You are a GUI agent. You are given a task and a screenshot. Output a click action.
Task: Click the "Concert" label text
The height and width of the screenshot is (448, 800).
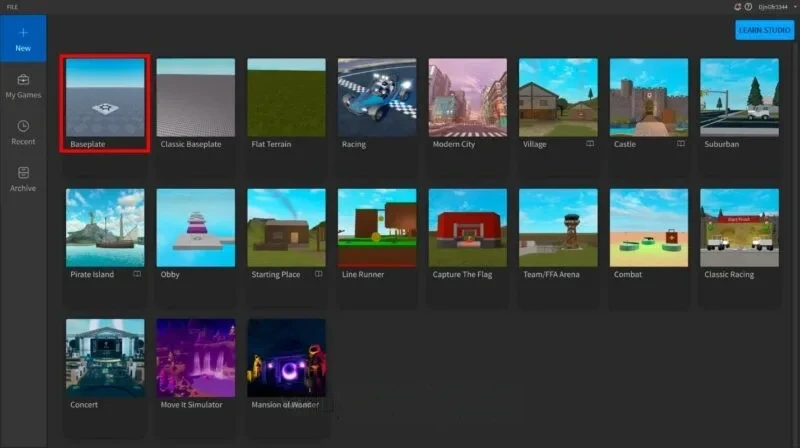84,405
